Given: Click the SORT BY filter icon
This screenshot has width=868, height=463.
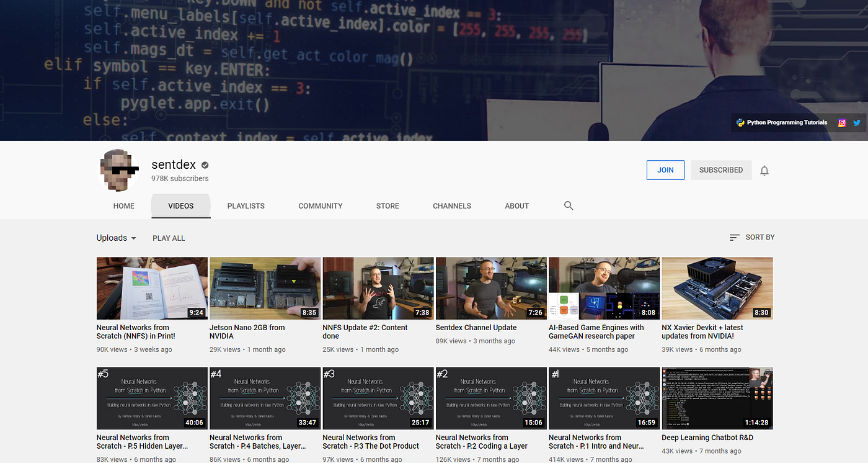Looking at the screenshot, I should (734, 237).
